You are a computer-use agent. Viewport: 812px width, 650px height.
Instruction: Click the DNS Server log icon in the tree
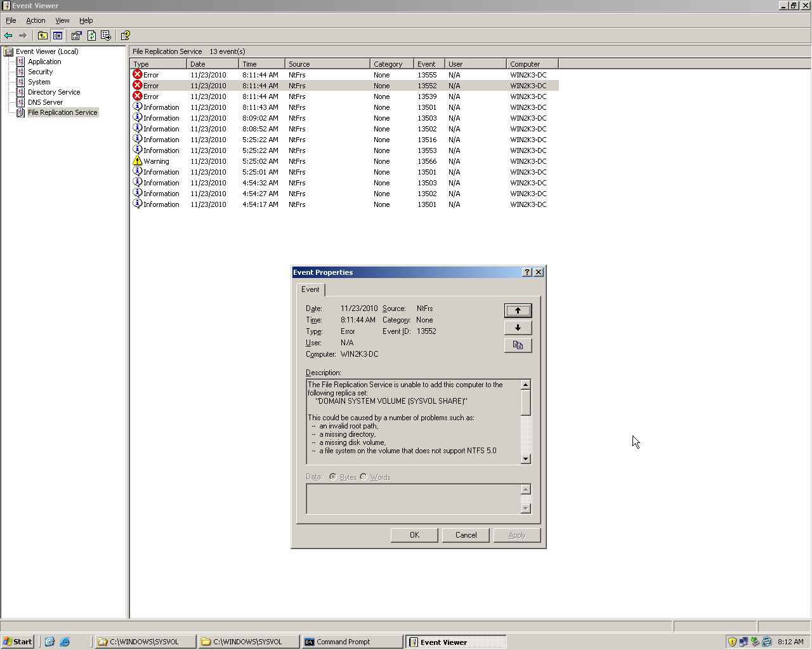point(20,102)
